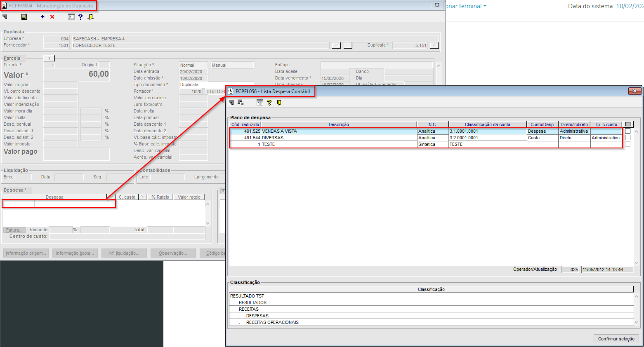The width and height of the screenshot is (644, 347).
Task: Click calendar grid icon in Lista Despesa Contábil toolbar
Action: [260, 103]
